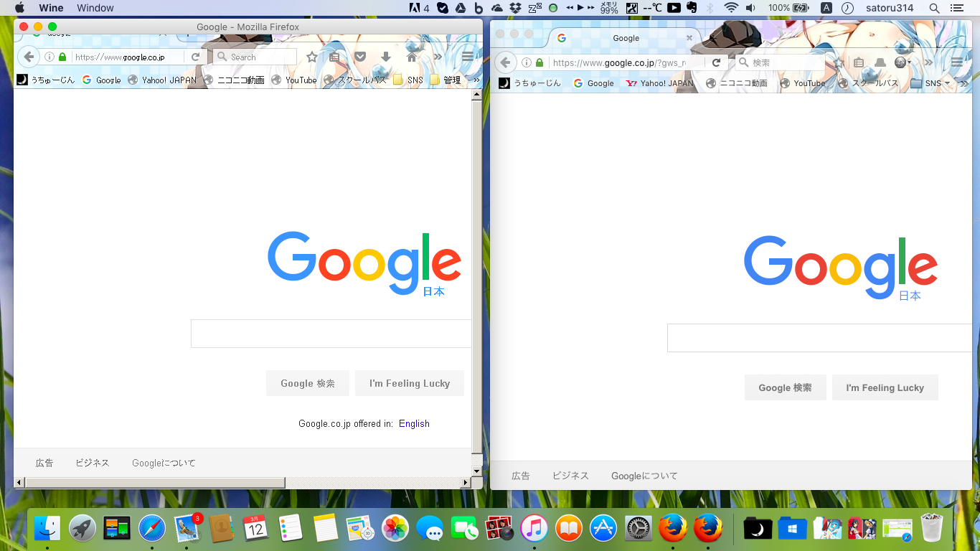Focus the Search field in left Firefox toolbar
980x551 pixels.
click(x=255, y=57)
